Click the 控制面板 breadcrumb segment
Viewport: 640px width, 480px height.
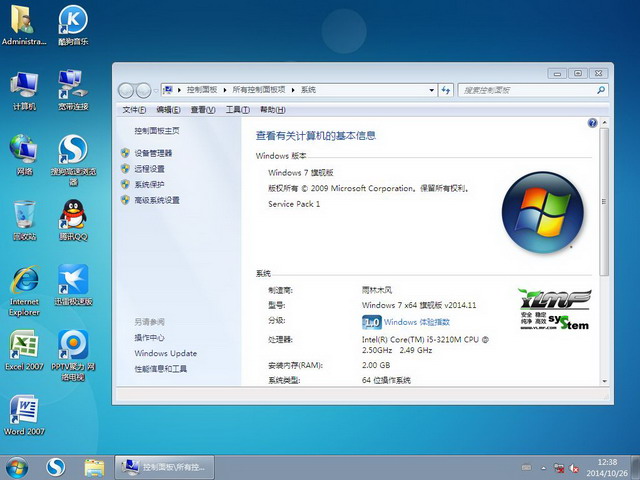(202, 90)
